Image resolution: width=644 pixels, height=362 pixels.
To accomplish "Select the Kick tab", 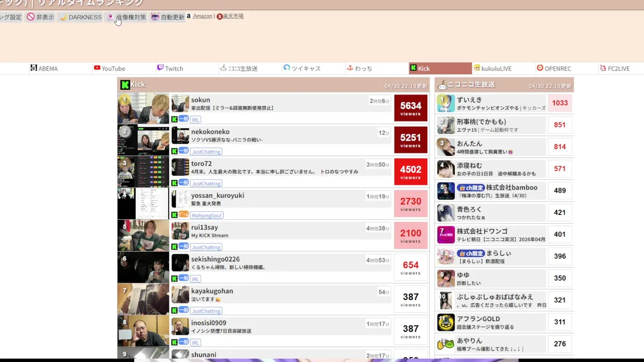I will coord(440,68).
